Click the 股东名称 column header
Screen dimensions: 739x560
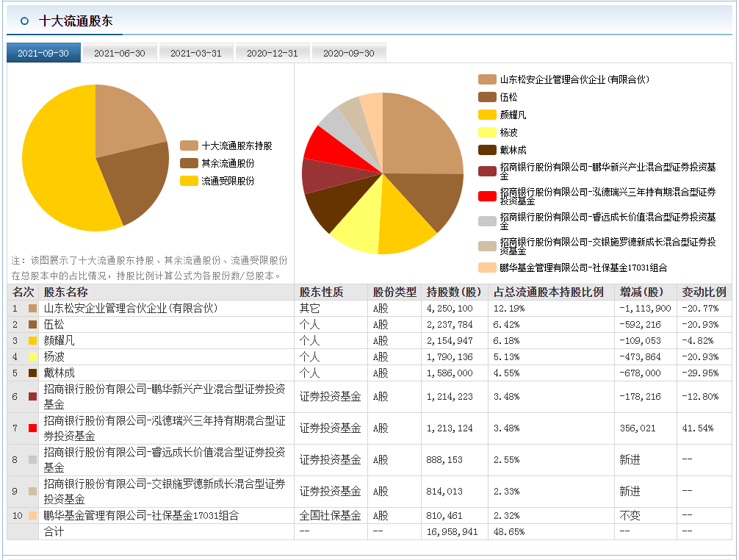tap(65, 292)
